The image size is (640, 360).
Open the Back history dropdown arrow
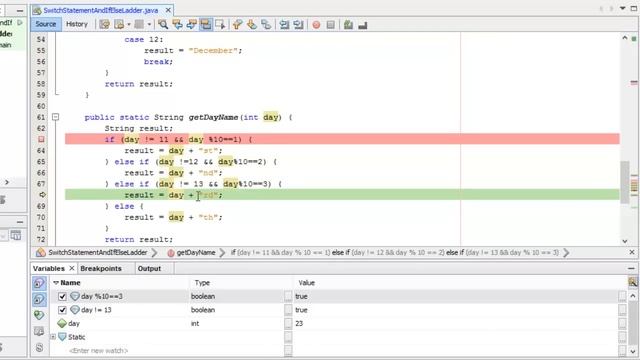point(129,24)
